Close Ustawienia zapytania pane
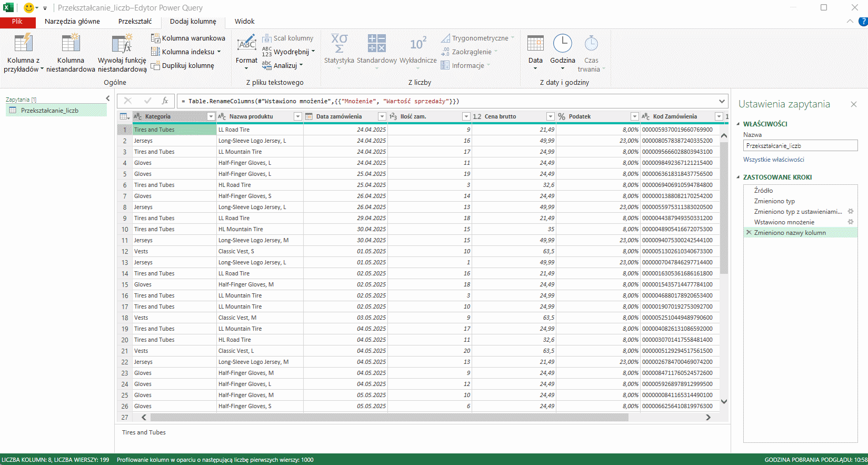The height and width of the screenshot is (465, 868). pos(853,104)
